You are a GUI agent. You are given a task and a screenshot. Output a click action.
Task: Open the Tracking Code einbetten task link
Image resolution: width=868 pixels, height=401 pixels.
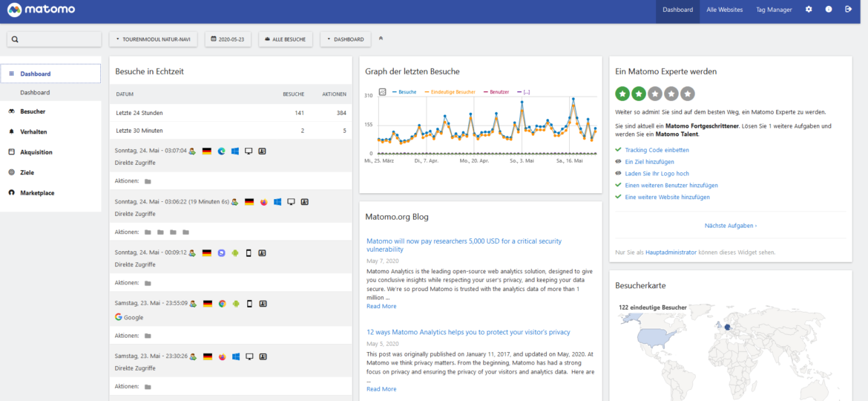(657, 149)
